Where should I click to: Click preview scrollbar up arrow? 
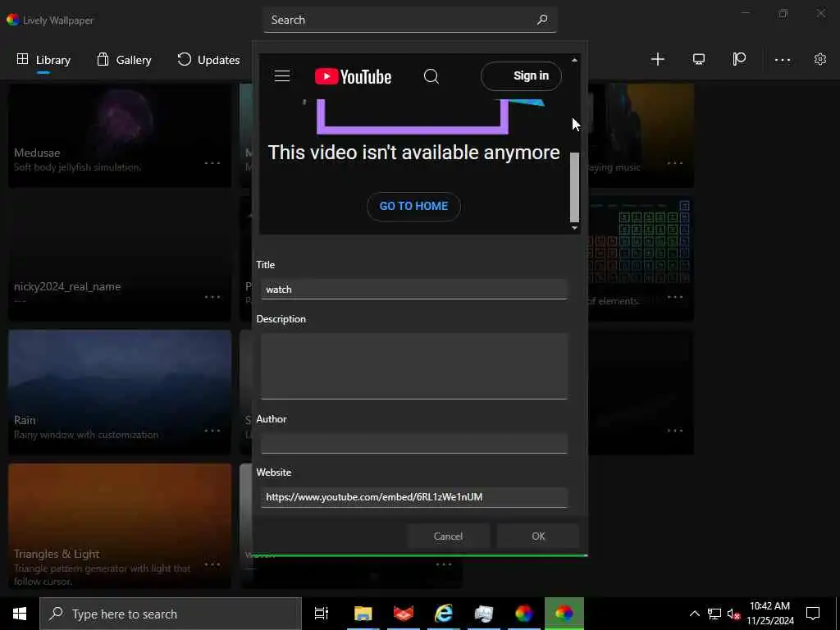coord(574,60)
